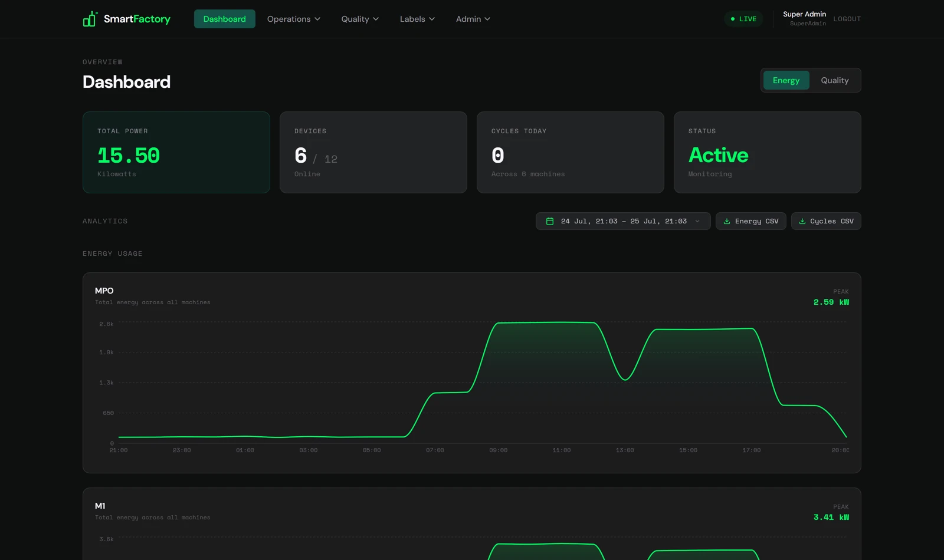Click the 'Across 6 machines' caption
This screenshot has height=560, width=944.
tap(528, 174)
